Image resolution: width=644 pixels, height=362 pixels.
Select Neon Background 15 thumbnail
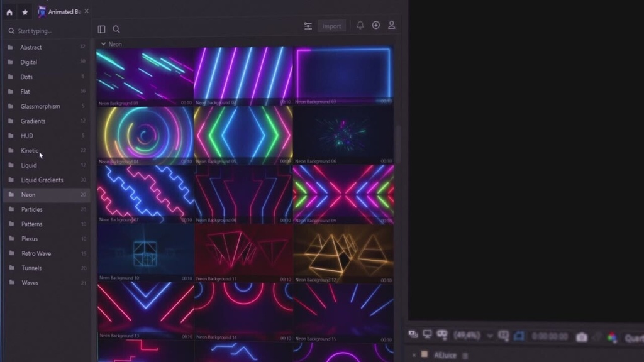click(344, 313)
